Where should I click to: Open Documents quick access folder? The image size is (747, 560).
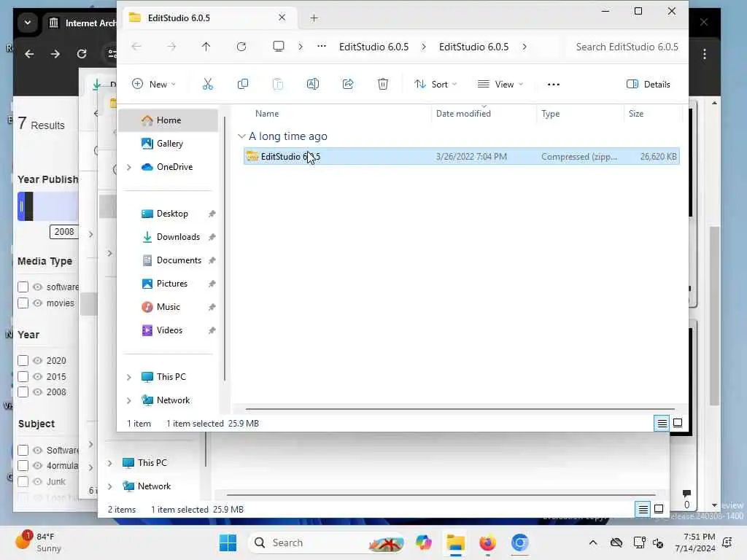coord(179,260)
